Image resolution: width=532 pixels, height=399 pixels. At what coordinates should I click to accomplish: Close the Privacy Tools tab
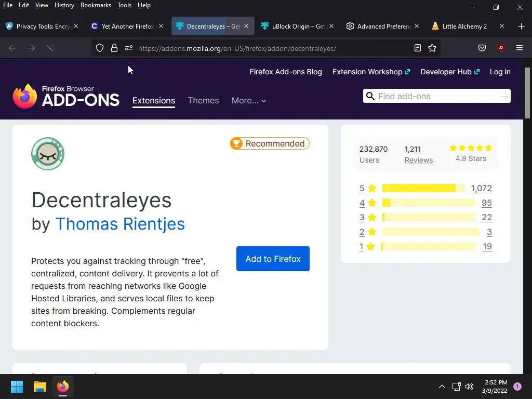pos(76,26)
